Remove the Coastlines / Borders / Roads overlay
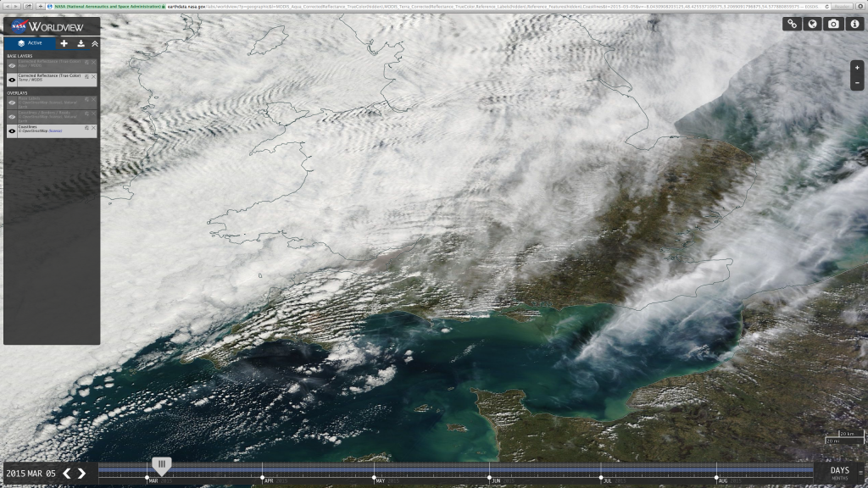Image resolution: width=868 pixels, height=488 pixels. click(x=93, y=114)
